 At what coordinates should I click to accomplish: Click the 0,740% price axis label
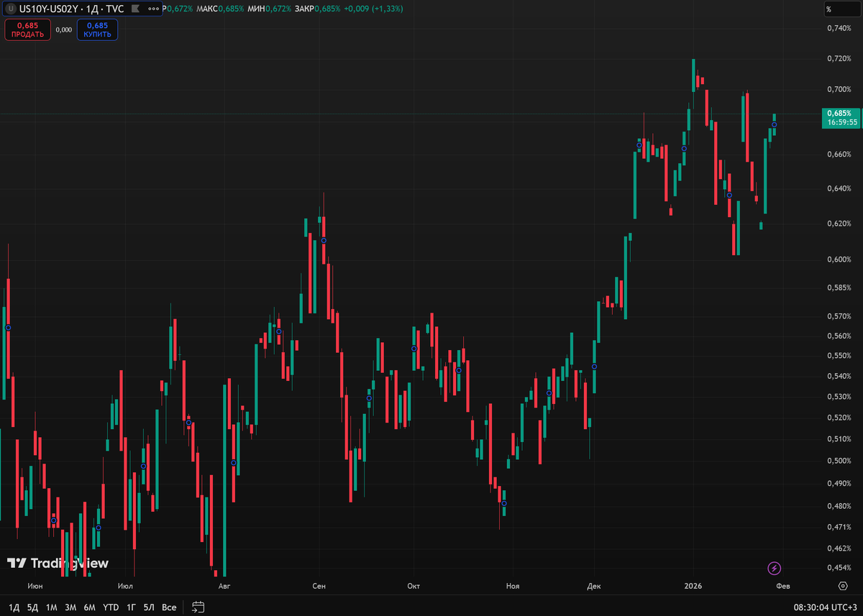click(839, 28)
